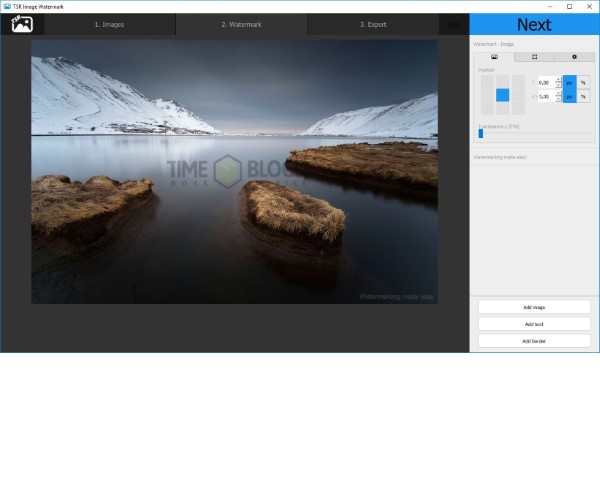Viewport: 600px width, 483px height.
Task: Select % unit for vertical offset
Action: pyautogui.click(x=584, y=96)
